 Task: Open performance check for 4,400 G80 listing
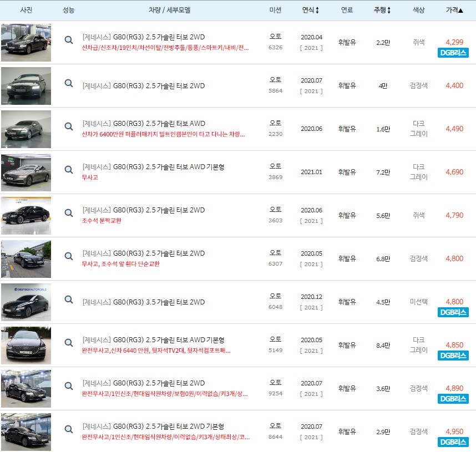(x=69, y=83)
